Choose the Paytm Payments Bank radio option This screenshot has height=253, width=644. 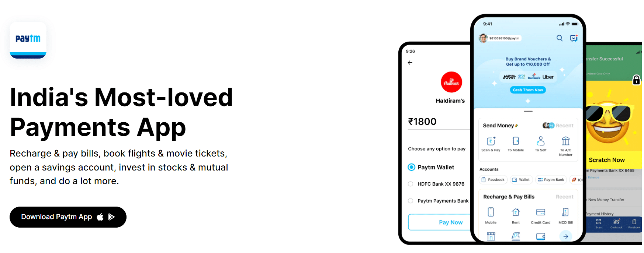tap(411, 201)
